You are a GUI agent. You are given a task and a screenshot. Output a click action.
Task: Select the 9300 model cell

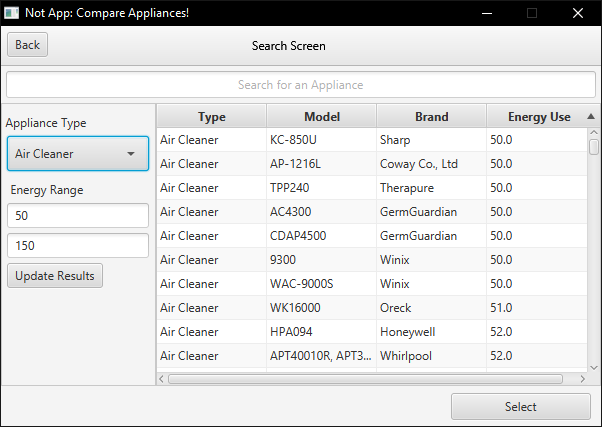point(322,260)
